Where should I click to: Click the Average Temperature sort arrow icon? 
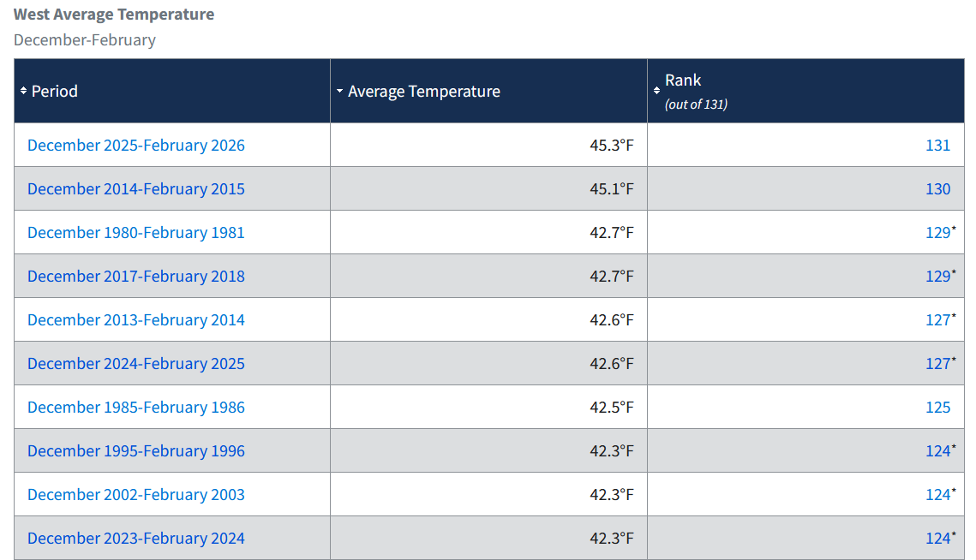tap(340, 91)
